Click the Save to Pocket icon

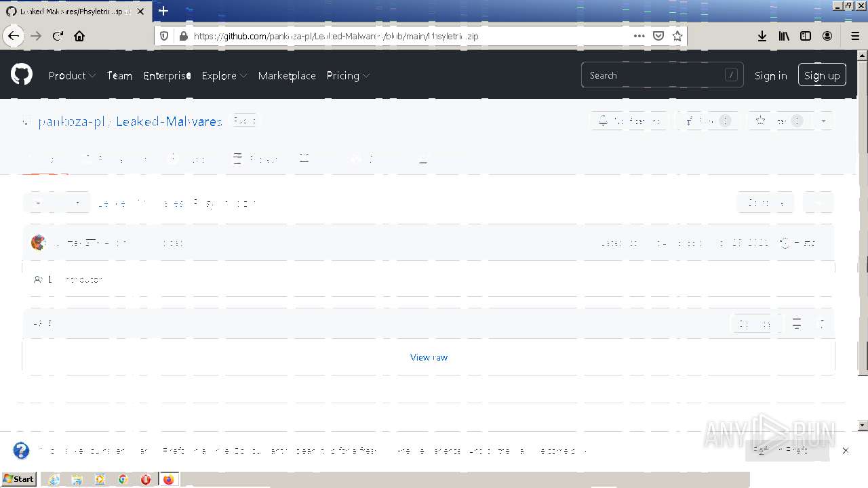(658, 36)
